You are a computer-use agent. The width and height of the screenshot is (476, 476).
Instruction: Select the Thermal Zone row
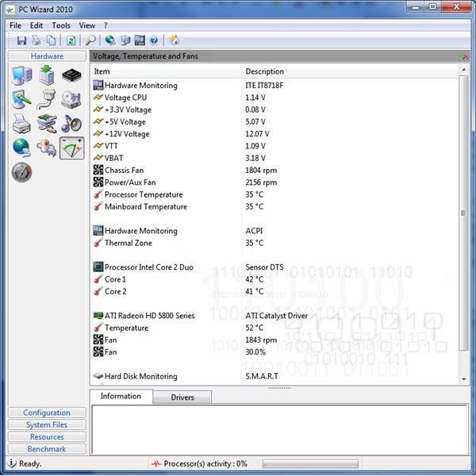tap(274, 243)
